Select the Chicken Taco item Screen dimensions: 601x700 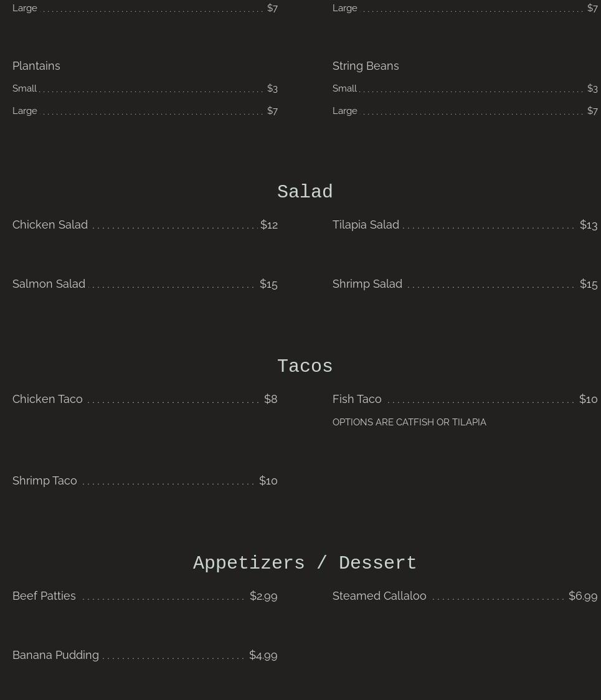click(x=47, y=399)
